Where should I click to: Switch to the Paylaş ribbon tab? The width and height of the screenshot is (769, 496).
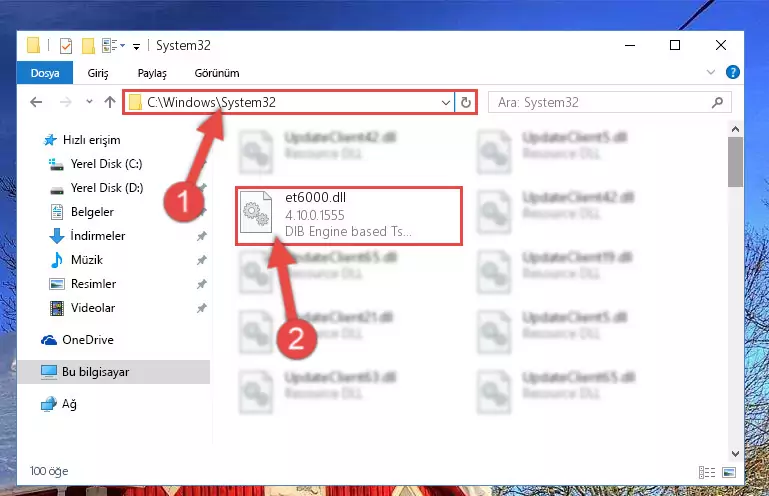152,73
